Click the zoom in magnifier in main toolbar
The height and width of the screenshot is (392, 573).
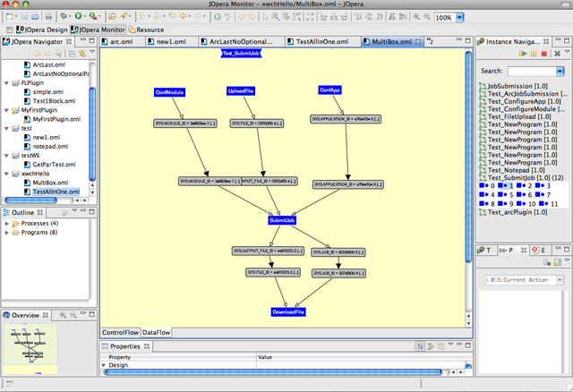[416, 17]
